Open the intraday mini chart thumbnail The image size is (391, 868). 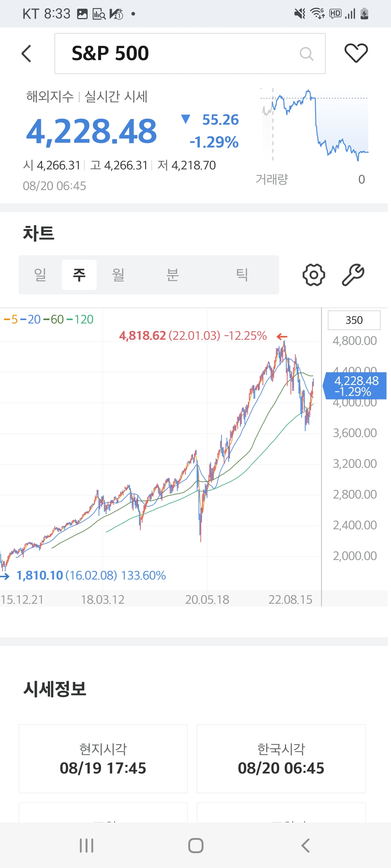point(315,125)
